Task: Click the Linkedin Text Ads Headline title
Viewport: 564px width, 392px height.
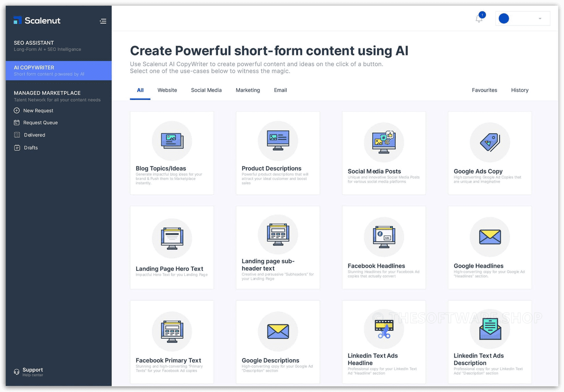Action: pyautogui.click(x=373, y=359)
